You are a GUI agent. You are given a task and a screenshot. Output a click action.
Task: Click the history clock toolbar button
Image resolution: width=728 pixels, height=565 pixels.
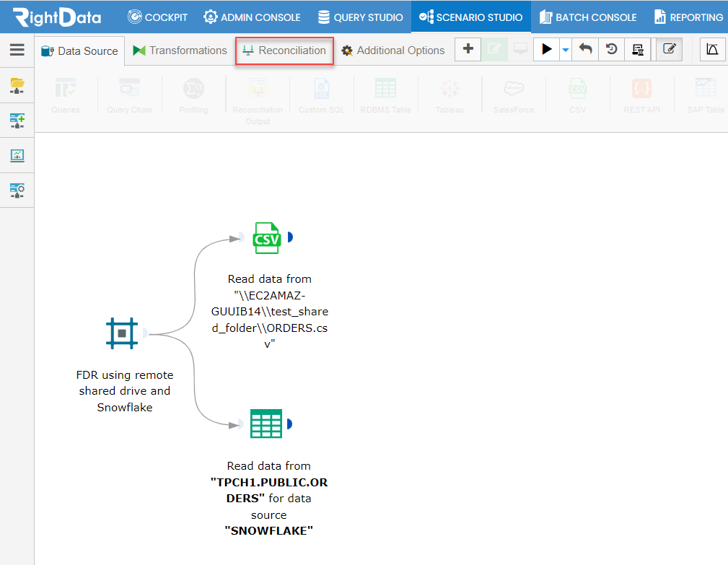pos(611,49)
